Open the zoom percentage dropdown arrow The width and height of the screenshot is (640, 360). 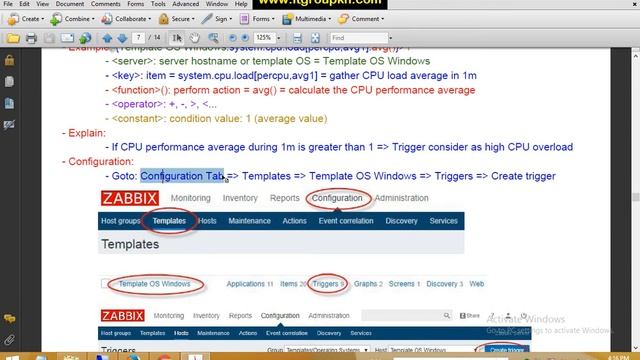click(279, 38)
